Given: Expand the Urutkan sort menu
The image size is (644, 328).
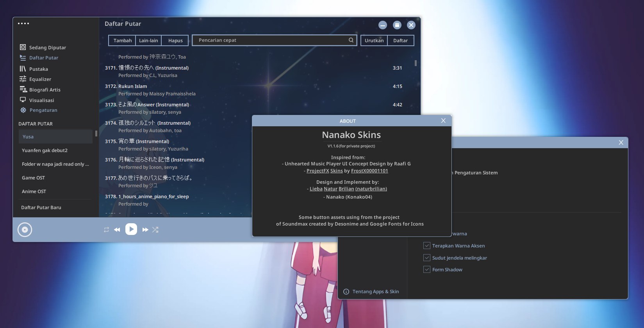Looking at the screenshot, I should point(374,41).
